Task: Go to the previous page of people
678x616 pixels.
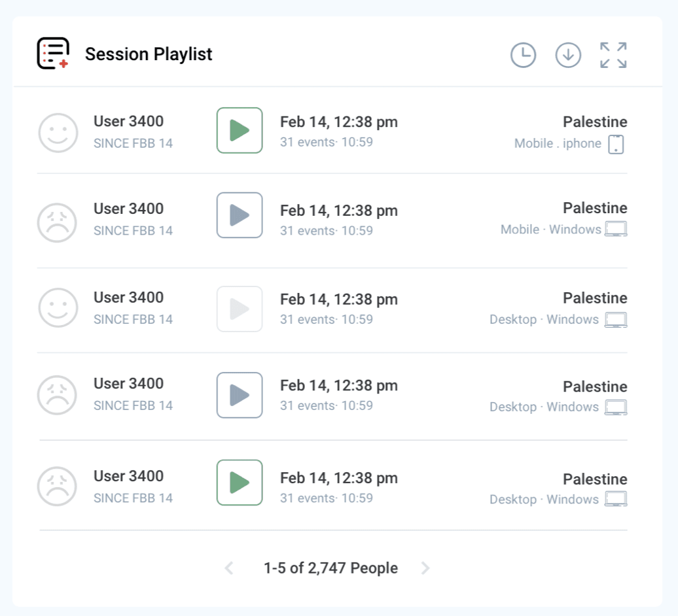Action: [228, 568]
